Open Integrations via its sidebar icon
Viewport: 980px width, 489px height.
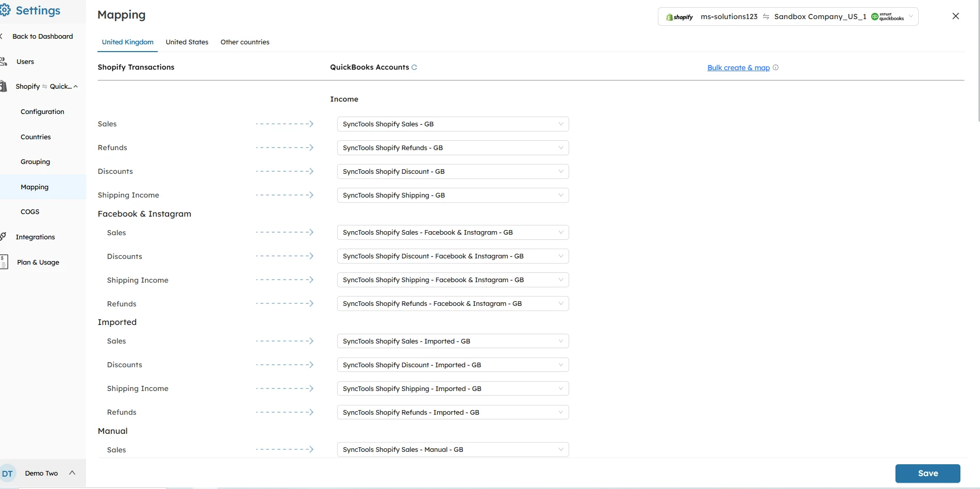click(4, 236)
